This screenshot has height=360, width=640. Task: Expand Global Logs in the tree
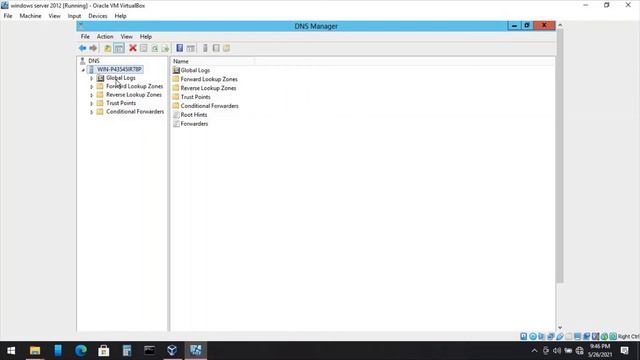91,78
